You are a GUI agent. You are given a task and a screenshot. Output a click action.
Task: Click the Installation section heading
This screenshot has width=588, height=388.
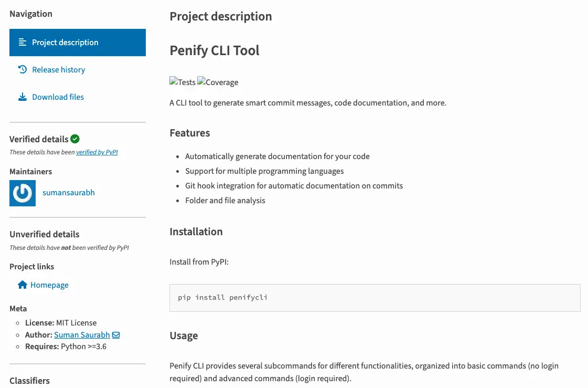tap(196, 232)
